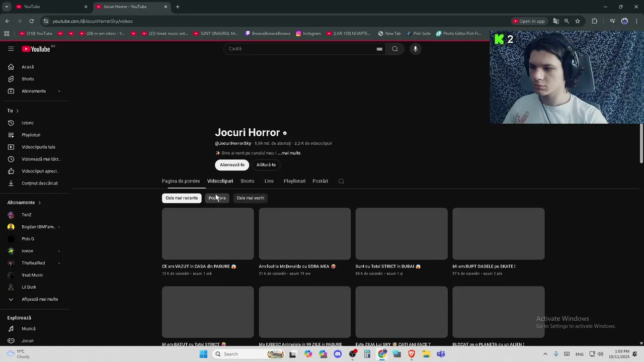Open the zoom magnifier icon in address bar

coord(567,21)
